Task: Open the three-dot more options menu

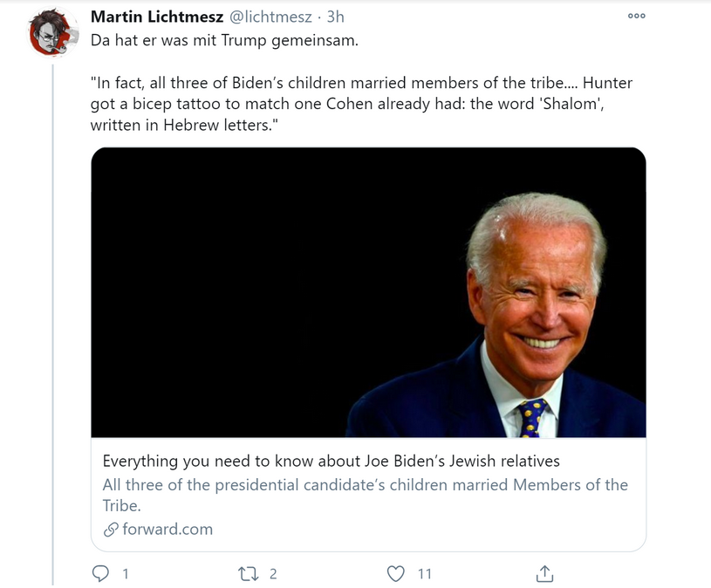Action: pos(637,16)
